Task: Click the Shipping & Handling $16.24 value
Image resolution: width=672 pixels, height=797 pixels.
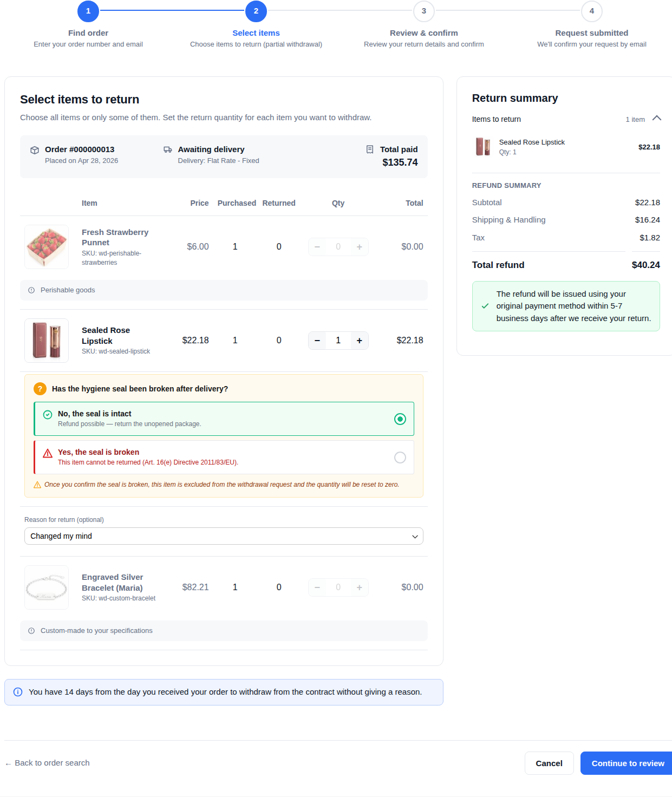Action: [x=648, y=220]
